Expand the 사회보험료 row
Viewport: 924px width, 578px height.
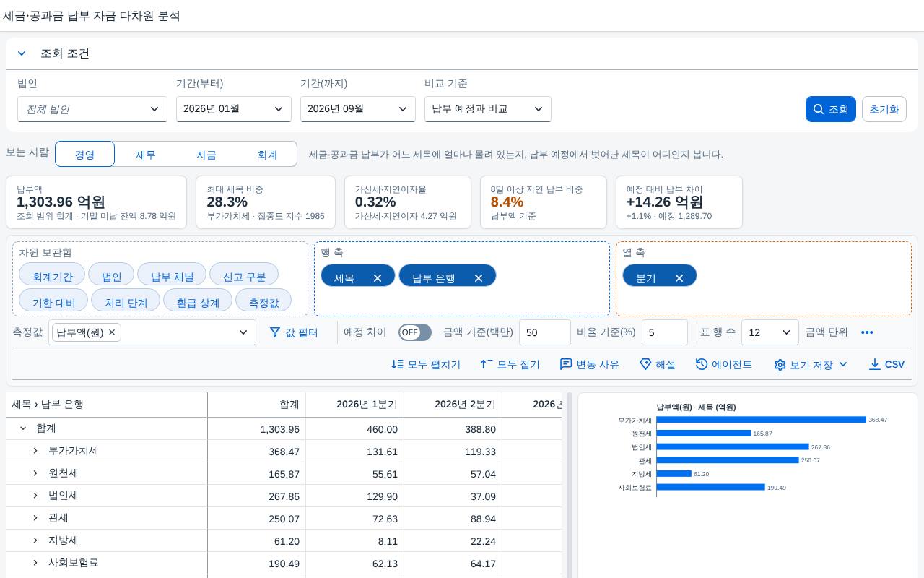tap(35, 563)
